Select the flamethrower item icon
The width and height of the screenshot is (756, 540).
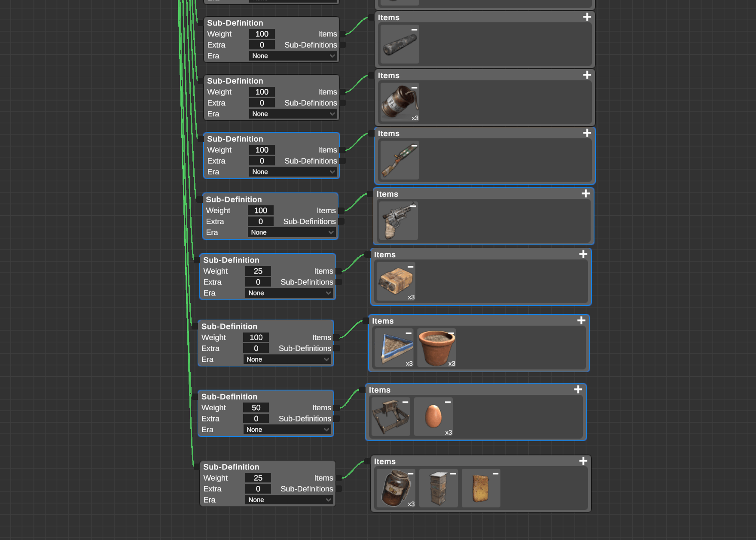click(x=398, y=160)
